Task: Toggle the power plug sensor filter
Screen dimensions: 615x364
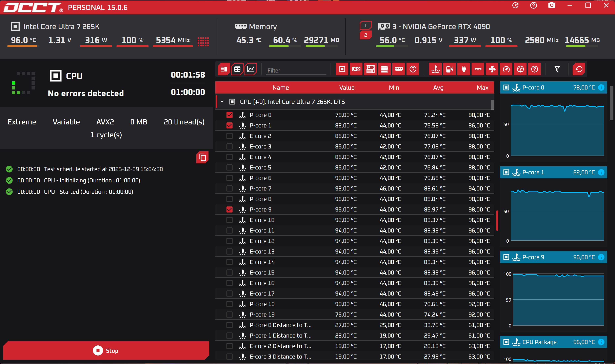Action: pos(464,69)
